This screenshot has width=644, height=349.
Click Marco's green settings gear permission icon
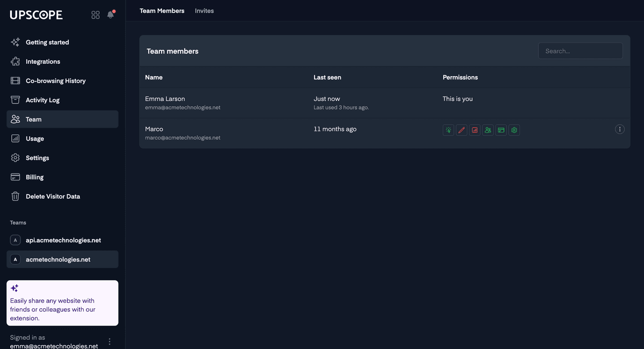[x=514, y=130]
